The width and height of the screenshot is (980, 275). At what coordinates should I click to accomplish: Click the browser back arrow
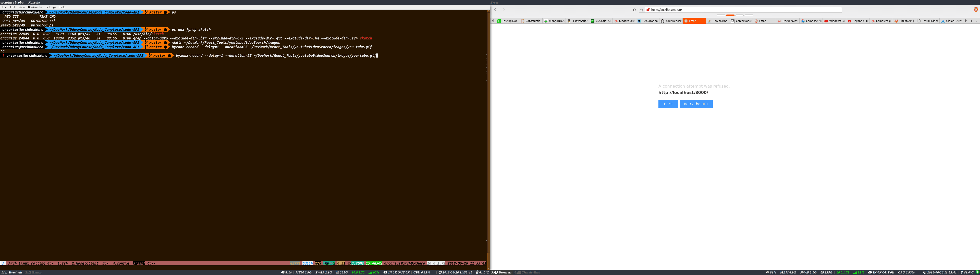point(495,10)
